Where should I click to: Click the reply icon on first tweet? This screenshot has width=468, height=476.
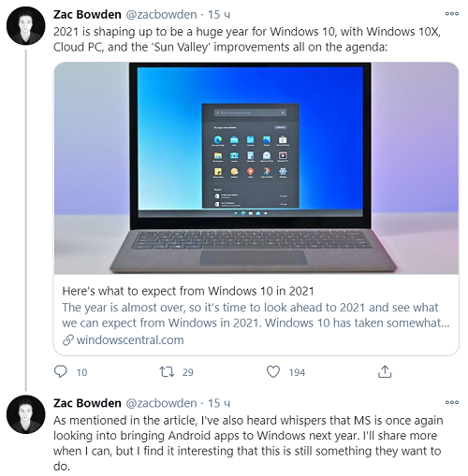(61, 371)
